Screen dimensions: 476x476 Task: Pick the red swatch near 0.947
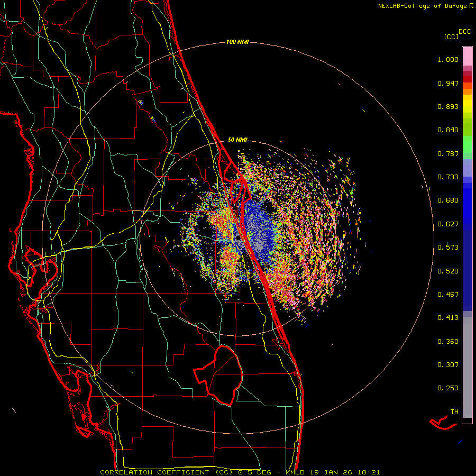467,79
